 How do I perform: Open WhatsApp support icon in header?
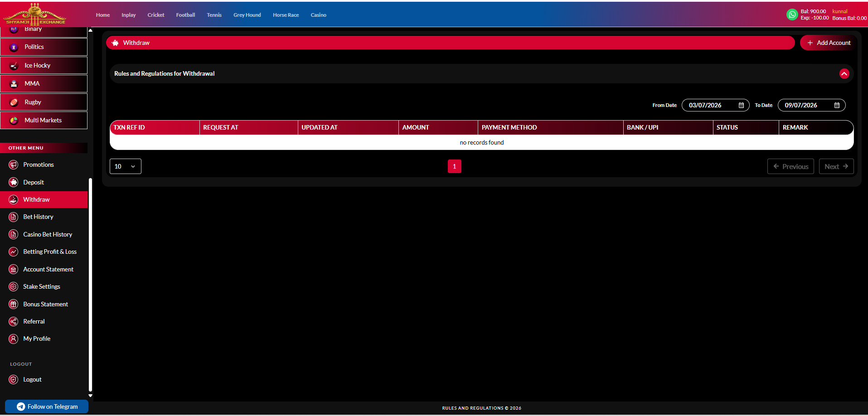click(x=792, y=15)
